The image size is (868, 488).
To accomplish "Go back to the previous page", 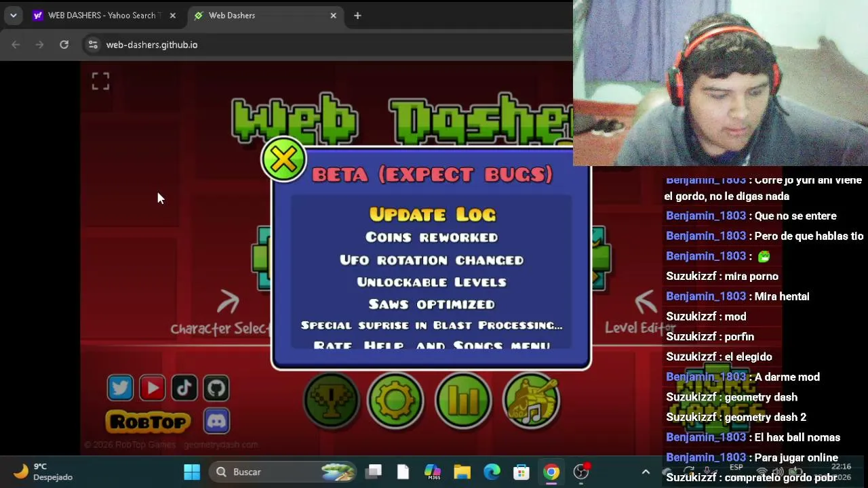I will [x=16, y=45].
